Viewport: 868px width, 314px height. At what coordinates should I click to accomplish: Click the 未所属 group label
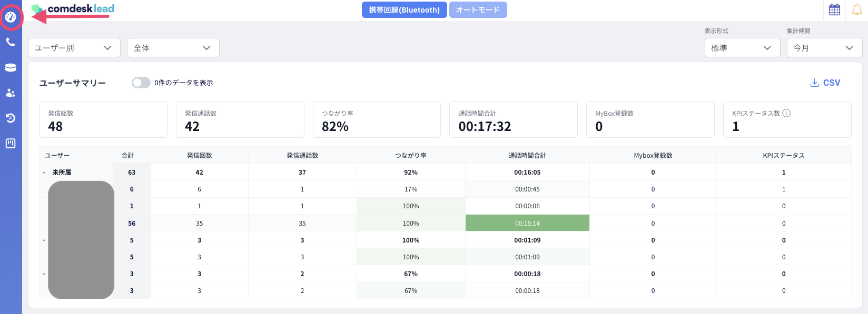click(x=62, y=173)
